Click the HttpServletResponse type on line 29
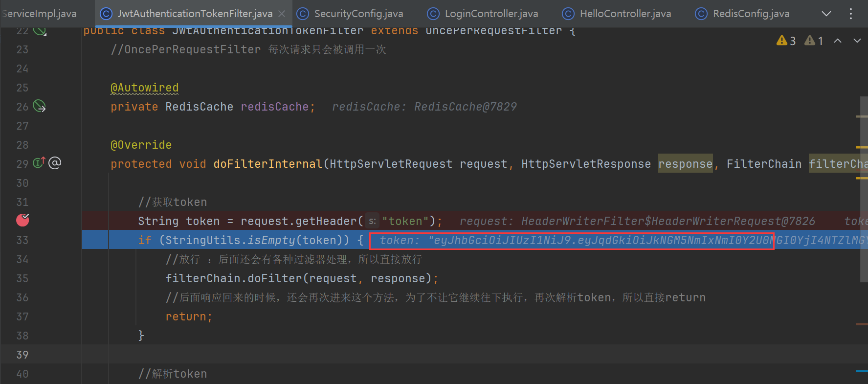The width and height of the screenshot is (868, 384). (x=586, y=164)
